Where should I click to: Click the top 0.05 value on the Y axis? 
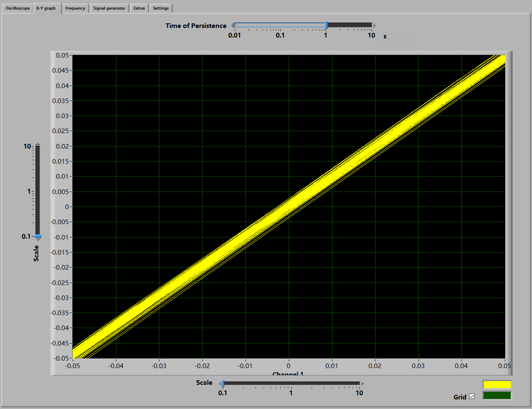pos(62,56)
